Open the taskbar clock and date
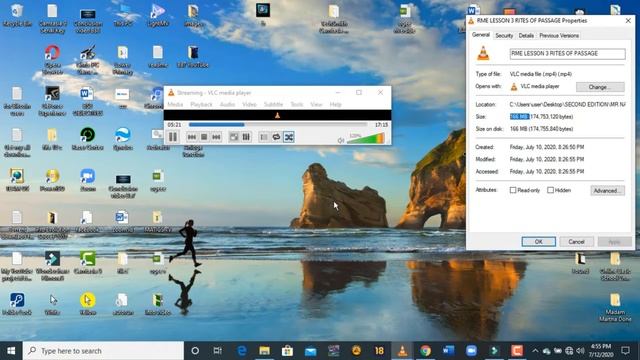Image resolution: width=640 pixels, height=360 pixels. click(x=601, y=351)
